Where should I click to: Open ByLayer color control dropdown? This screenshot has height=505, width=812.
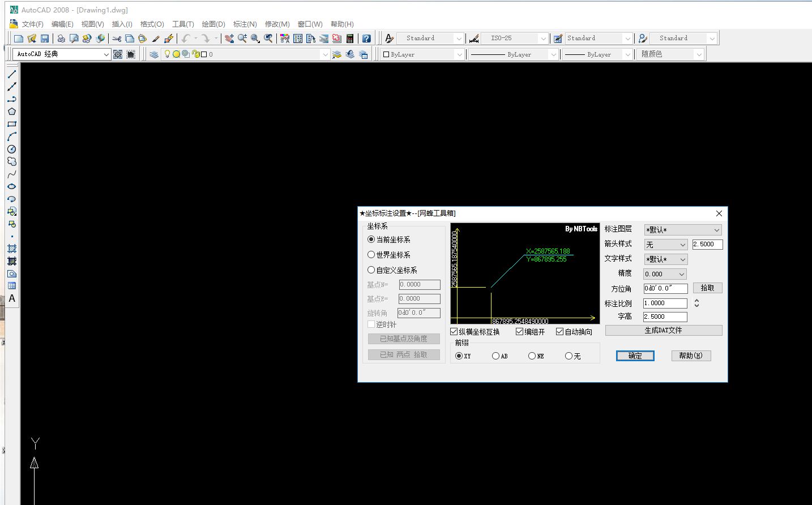coord(422,54)
